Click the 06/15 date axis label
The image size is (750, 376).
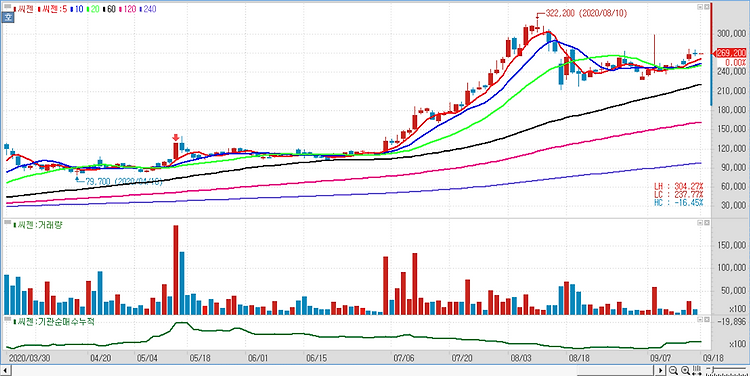coord(316,358)
